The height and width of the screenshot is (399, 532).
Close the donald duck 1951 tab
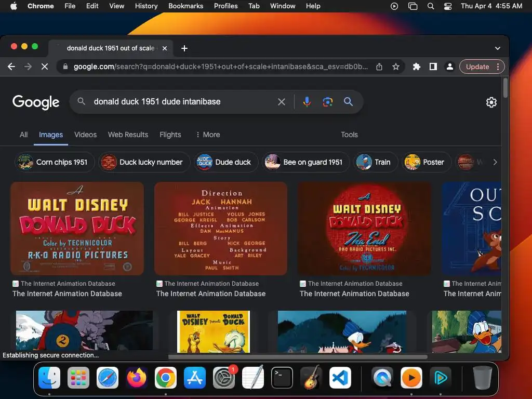pos(165,48)
